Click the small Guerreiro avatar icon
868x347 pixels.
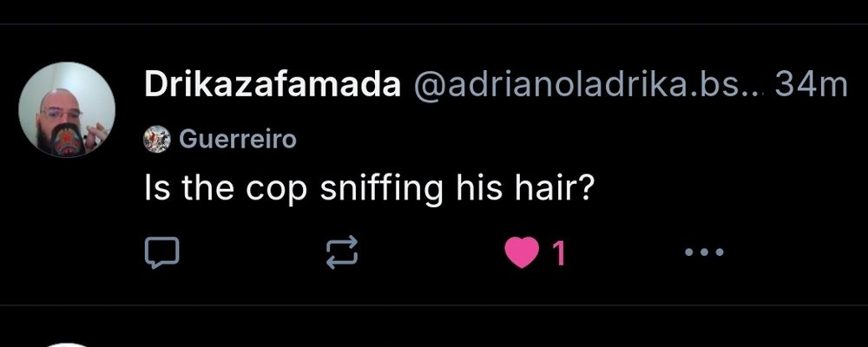pos(157,139)
